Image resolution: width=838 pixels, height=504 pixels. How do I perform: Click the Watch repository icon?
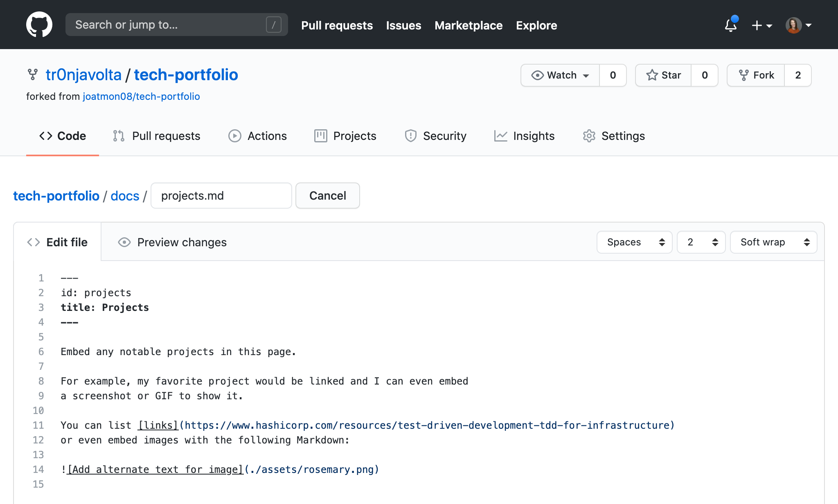point(536,74)
